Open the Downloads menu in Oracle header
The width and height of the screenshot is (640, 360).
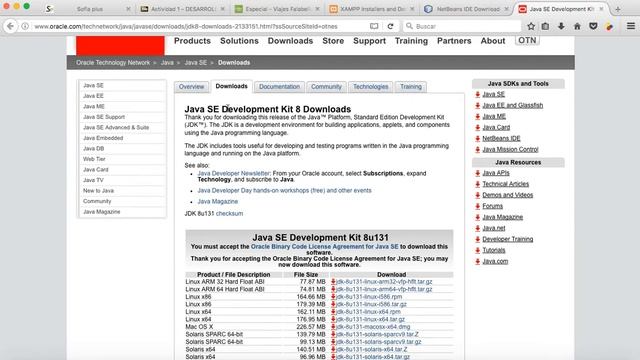point(290,41)
